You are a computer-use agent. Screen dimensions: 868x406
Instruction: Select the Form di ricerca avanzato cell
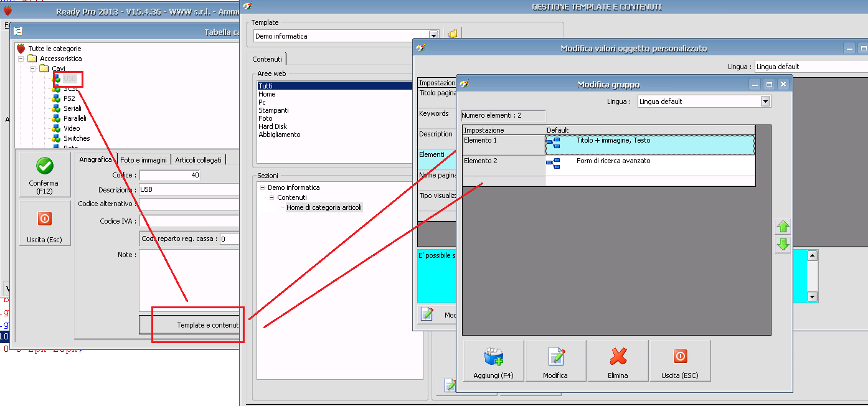pos(650,165)
